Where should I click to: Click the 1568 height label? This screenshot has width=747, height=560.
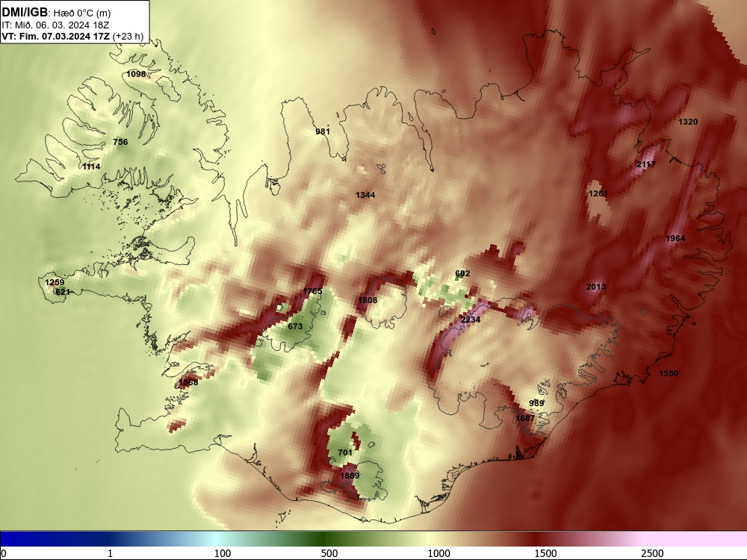pyautogui.click(x=188, y=382)
